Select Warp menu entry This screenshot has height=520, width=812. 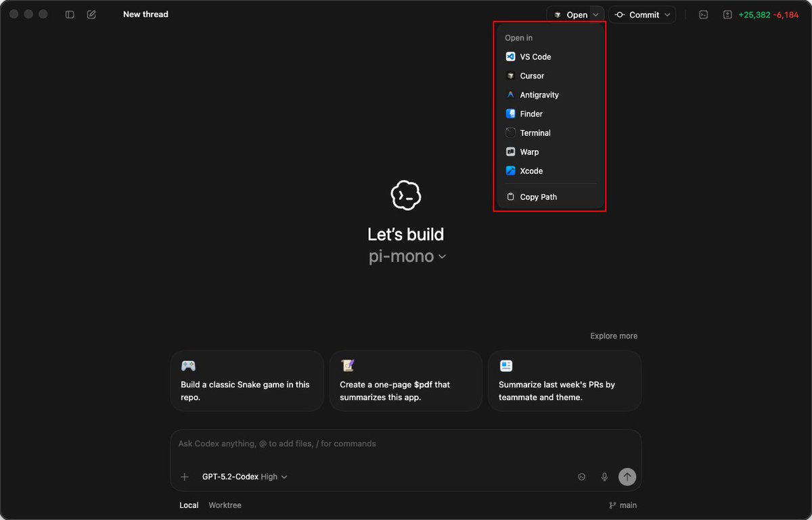coord(550,151)
